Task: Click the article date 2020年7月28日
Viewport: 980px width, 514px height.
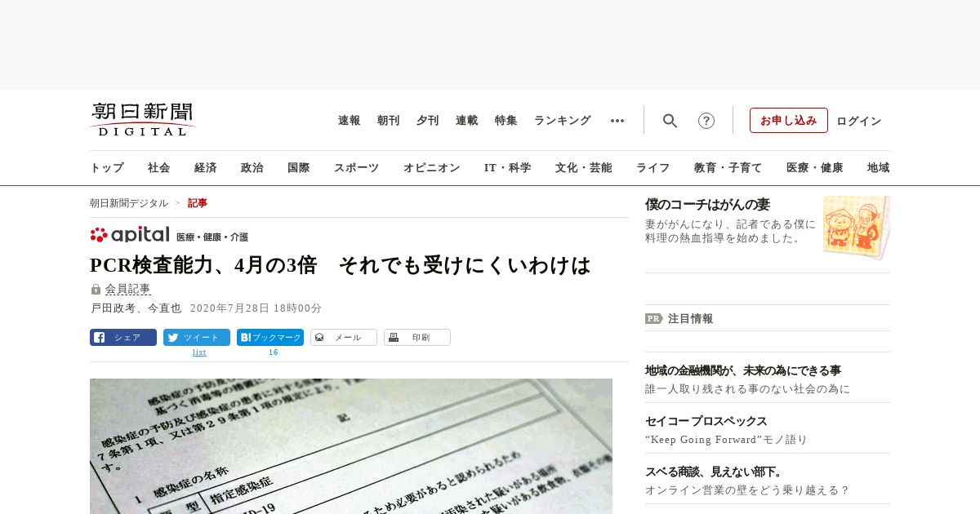Action: point(256,308)
